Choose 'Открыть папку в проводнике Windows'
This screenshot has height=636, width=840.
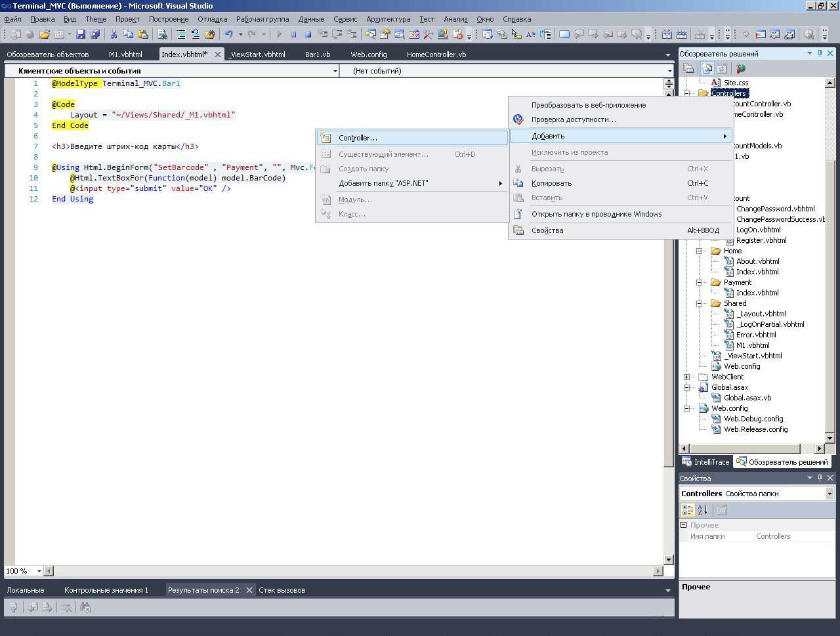621,214
